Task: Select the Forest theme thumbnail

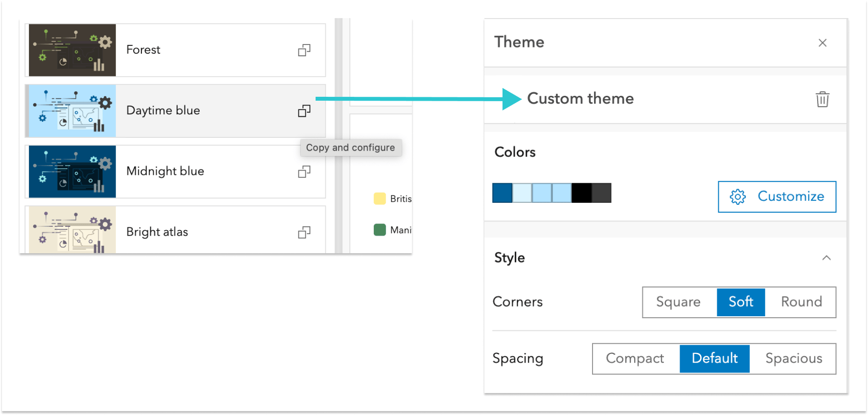Action: click(x=72, y=50)
